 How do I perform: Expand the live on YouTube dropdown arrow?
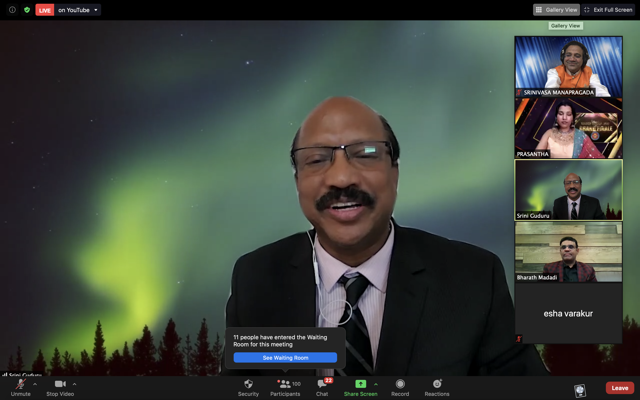coord(96,10)
